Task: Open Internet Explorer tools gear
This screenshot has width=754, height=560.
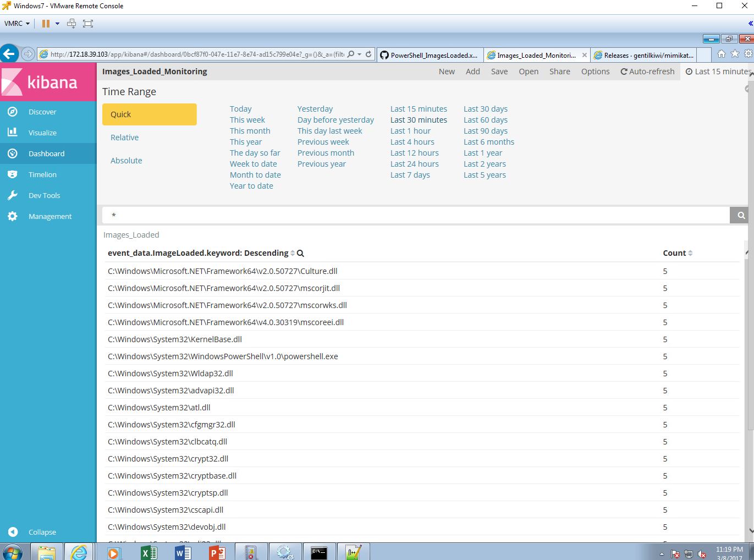Action: [749, 54]
